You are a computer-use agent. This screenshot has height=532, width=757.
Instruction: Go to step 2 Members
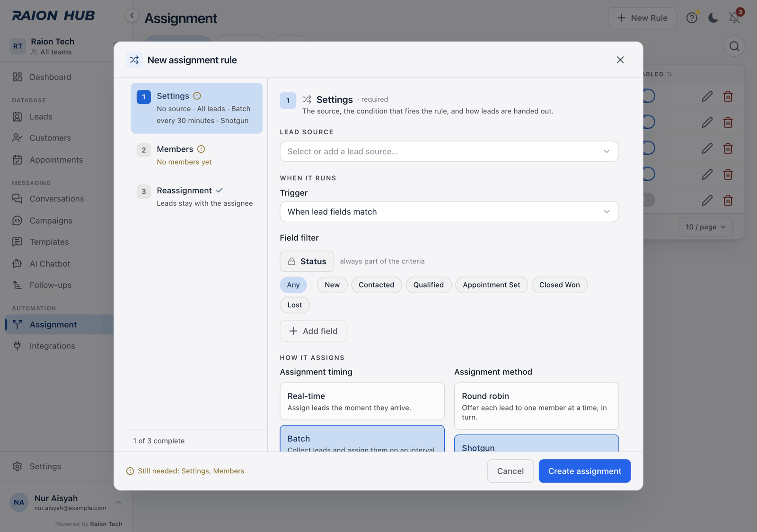[196, 155]
